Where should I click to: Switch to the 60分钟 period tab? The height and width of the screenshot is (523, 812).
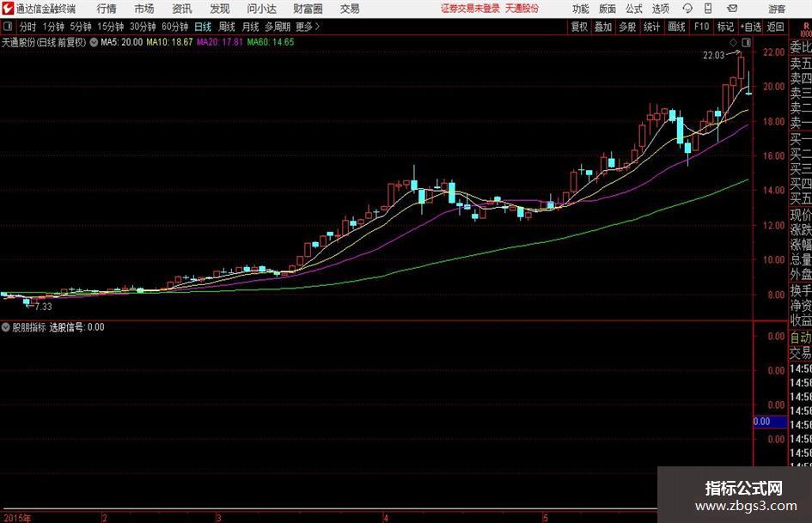tap(175, 27)
